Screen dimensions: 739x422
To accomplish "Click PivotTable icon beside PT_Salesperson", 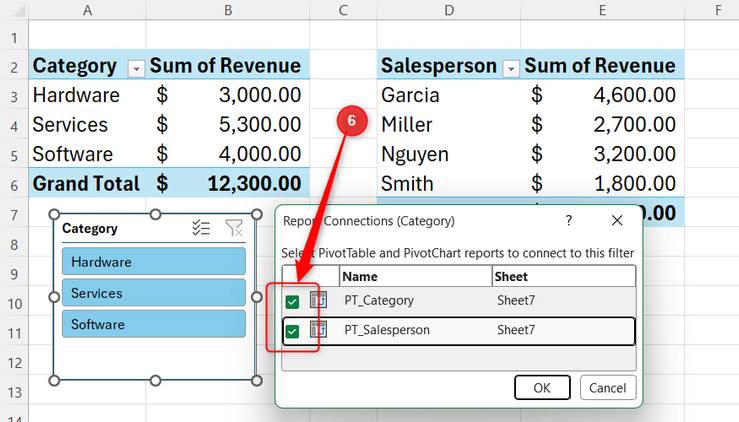I will coord(318,330).
